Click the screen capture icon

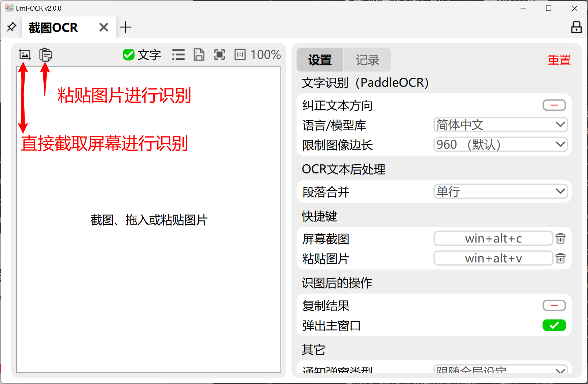pyautogui.click(x=25, y=55)
